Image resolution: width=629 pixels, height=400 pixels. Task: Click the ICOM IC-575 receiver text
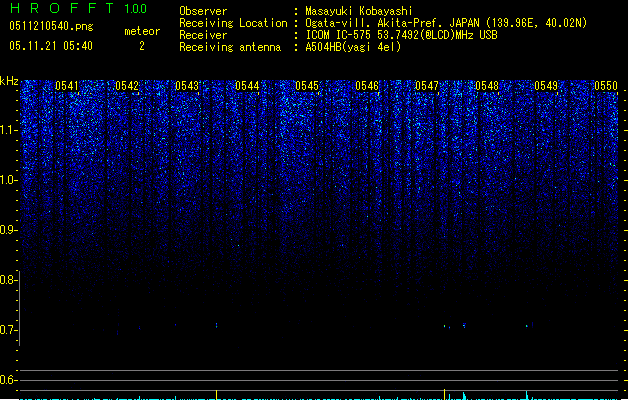[x=401, y=35]
